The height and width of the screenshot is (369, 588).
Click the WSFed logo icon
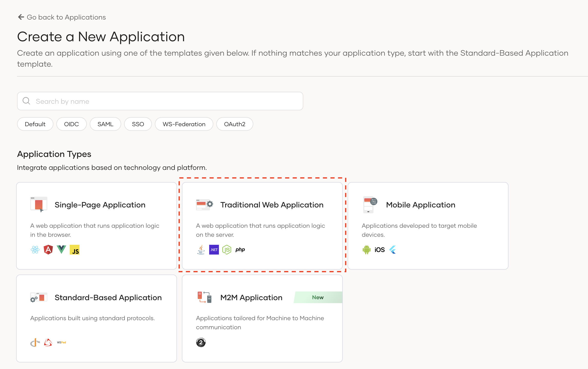(61, 342)
